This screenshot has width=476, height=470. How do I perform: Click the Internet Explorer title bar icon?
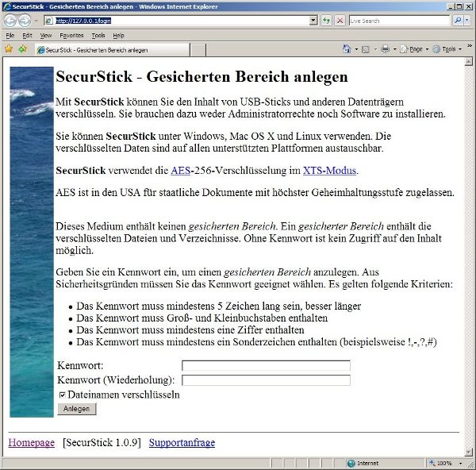click(x=6, y=6)
